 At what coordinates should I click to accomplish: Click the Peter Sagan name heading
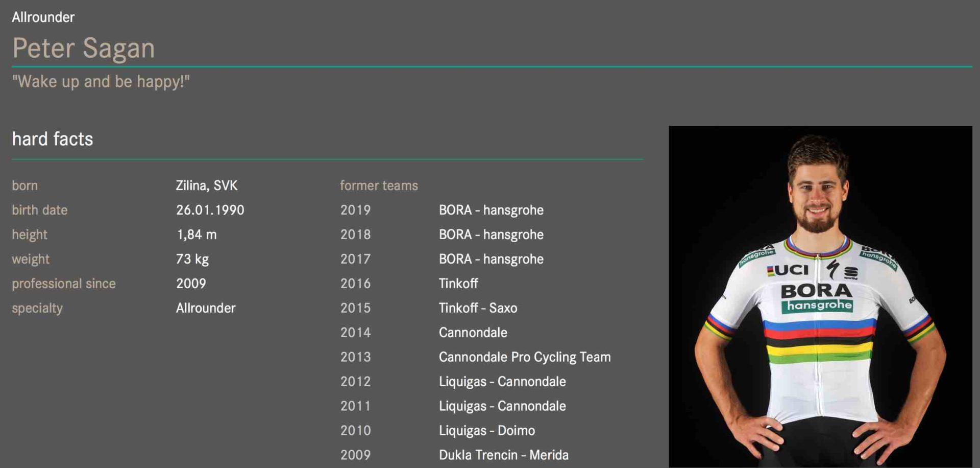(83, 48)
